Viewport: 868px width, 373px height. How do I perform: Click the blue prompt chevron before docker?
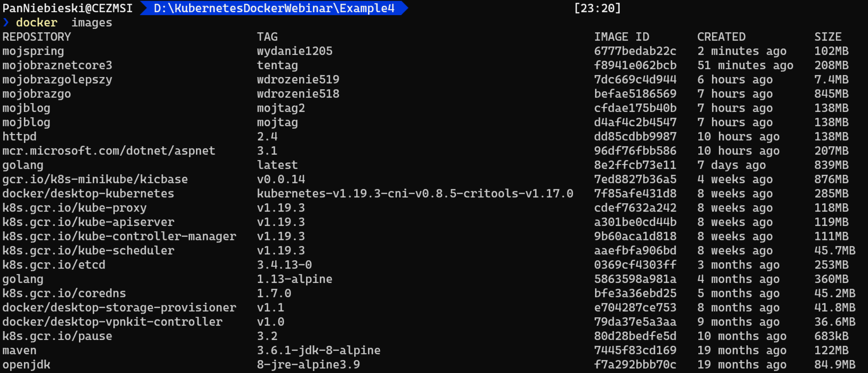point(6,23)
